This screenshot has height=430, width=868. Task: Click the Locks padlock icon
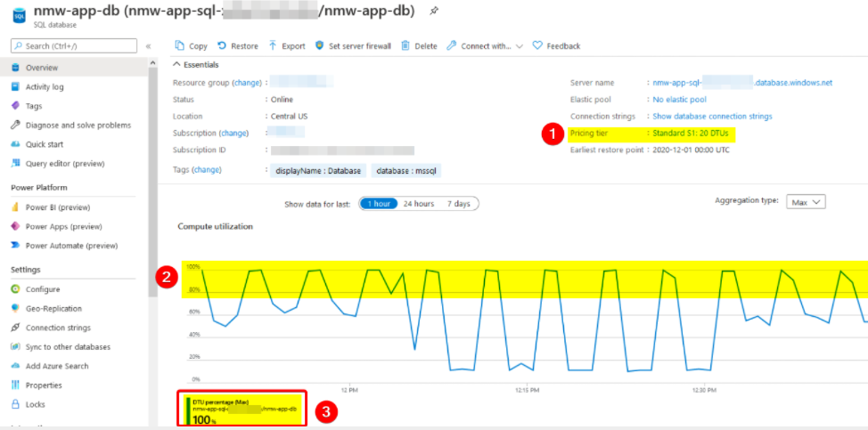click(15, 404)
